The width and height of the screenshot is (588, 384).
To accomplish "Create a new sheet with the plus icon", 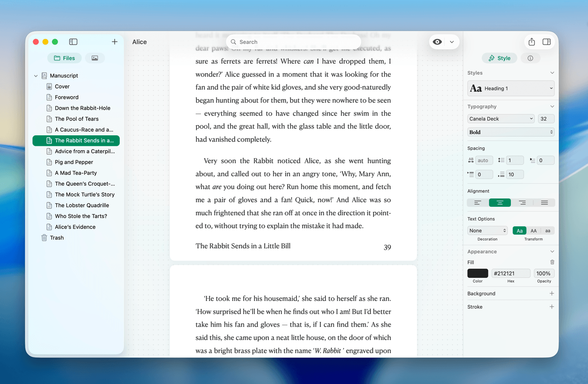I will (x=114, y=41).
